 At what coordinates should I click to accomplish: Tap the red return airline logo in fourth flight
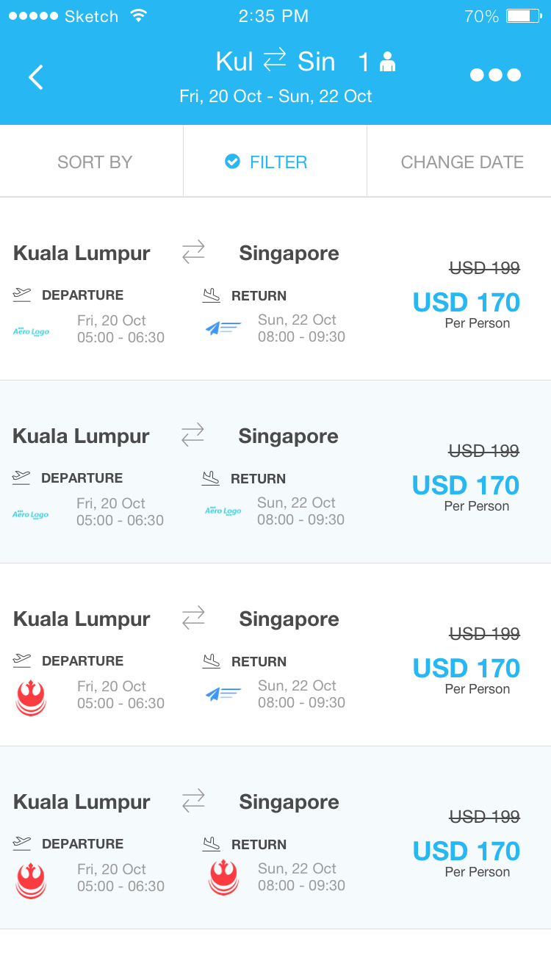[223, 877]
